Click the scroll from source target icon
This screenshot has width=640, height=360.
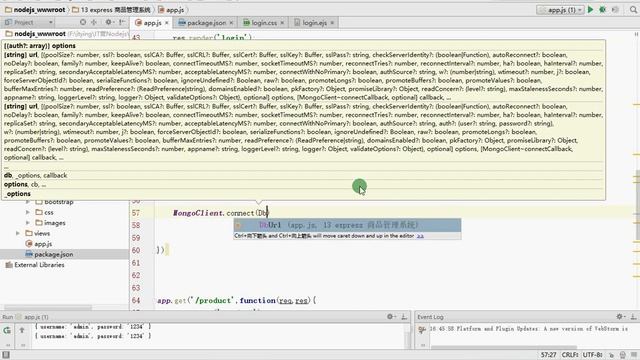83,22
